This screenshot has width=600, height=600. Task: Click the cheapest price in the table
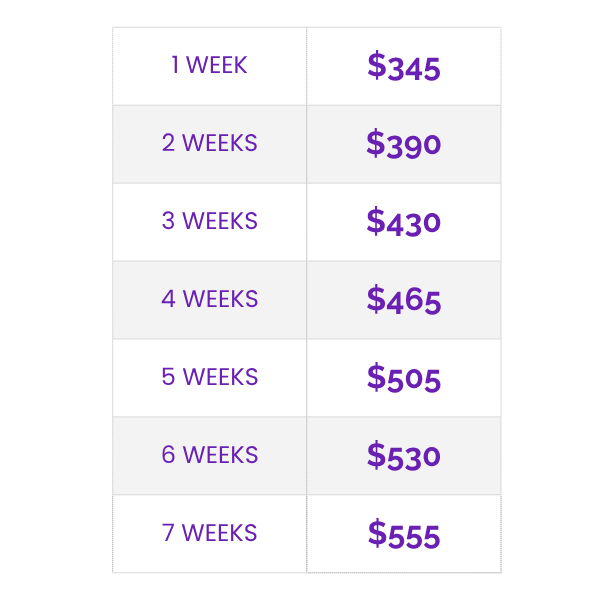[403, 67]
